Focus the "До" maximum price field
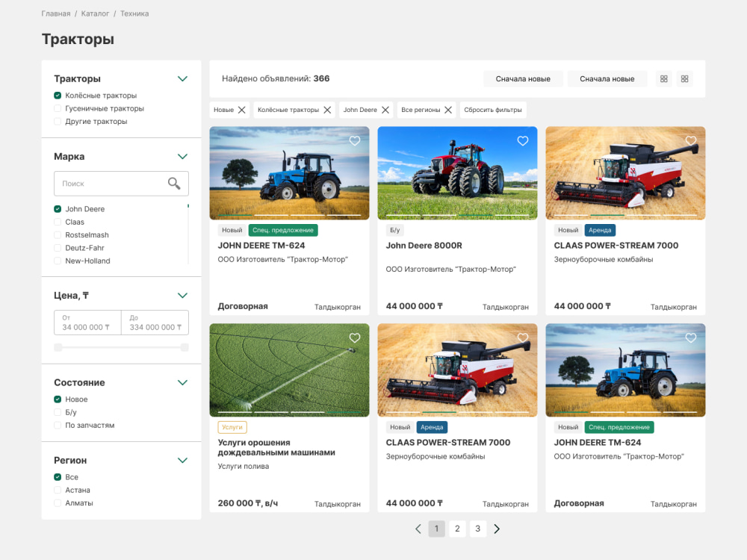 coord(155,323)
